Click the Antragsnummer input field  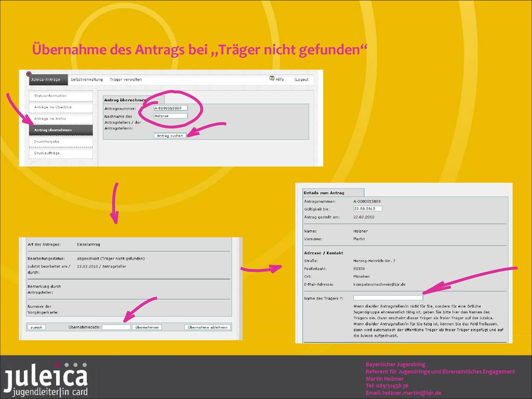click(x=170, y=108)
